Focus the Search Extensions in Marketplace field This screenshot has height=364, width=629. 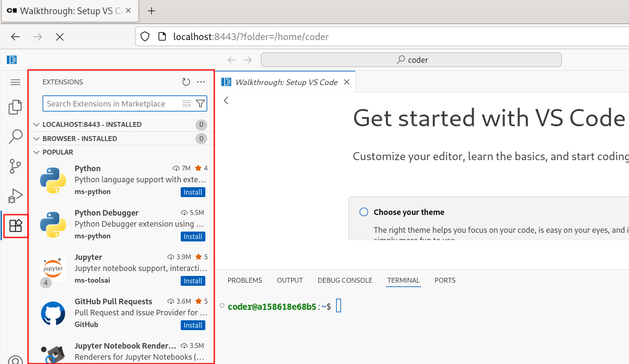[x=113, y=103]
